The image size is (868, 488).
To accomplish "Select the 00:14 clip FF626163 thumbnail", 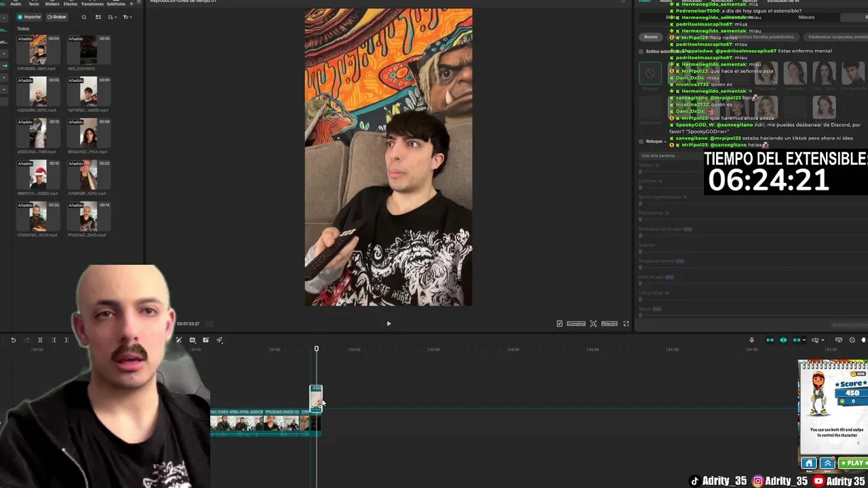I will (89, 217).
